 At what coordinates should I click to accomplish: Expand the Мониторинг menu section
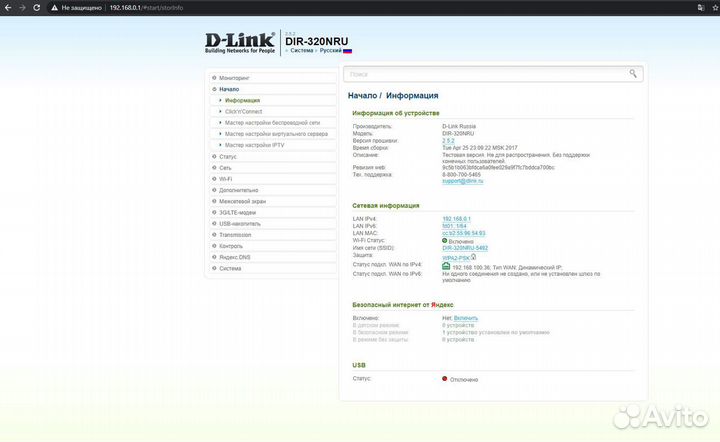(273, 78)
